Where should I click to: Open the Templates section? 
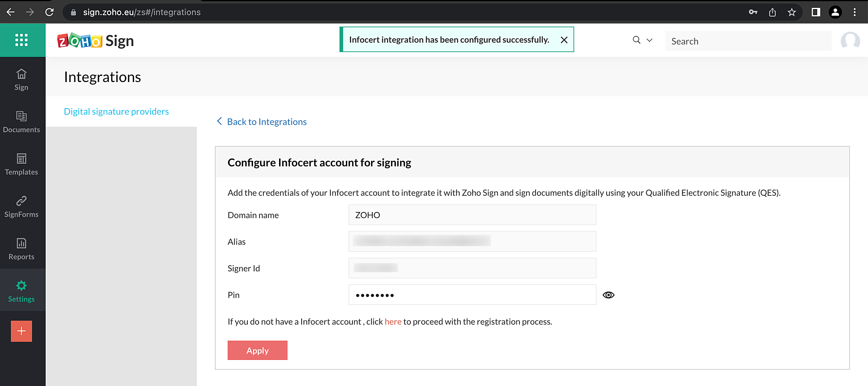[x=21, y=165]
